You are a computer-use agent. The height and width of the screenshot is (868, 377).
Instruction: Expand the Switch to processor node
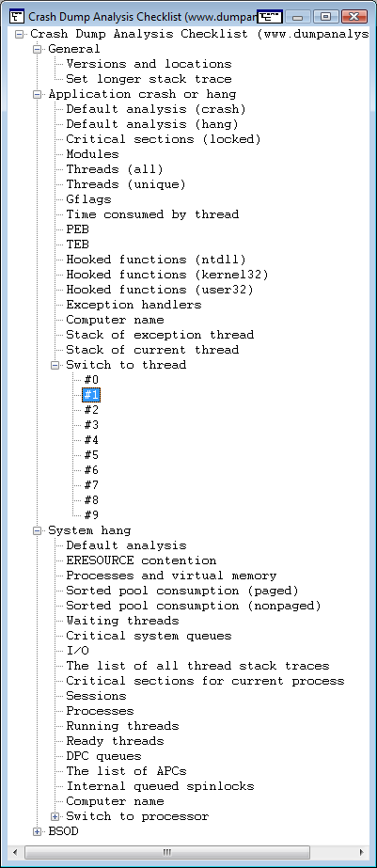pyautogui.click(x=55, y=816)
